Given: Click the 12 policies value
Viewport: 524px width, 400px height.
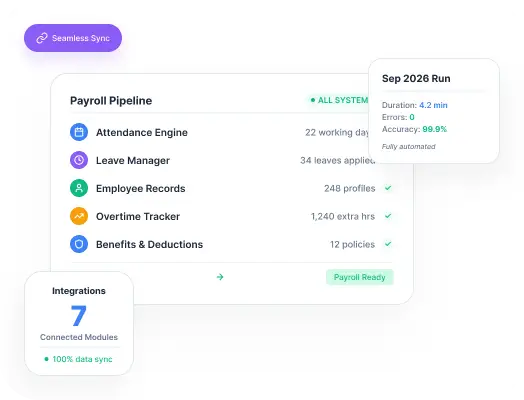Looking at the screenshot, I should [352, 245].
